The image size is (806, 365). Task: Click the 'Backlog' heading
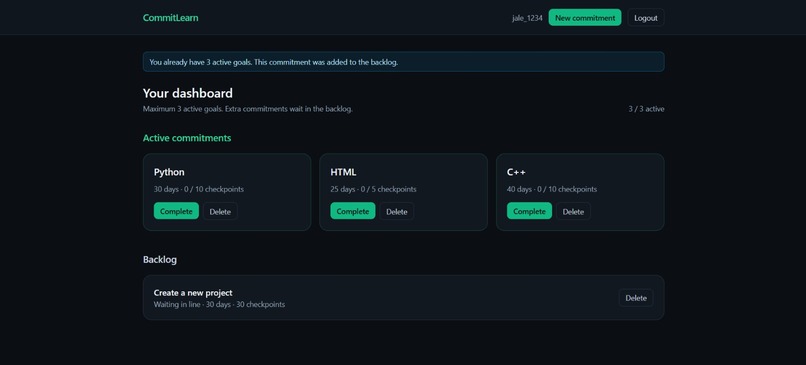[x=160, y=260]
